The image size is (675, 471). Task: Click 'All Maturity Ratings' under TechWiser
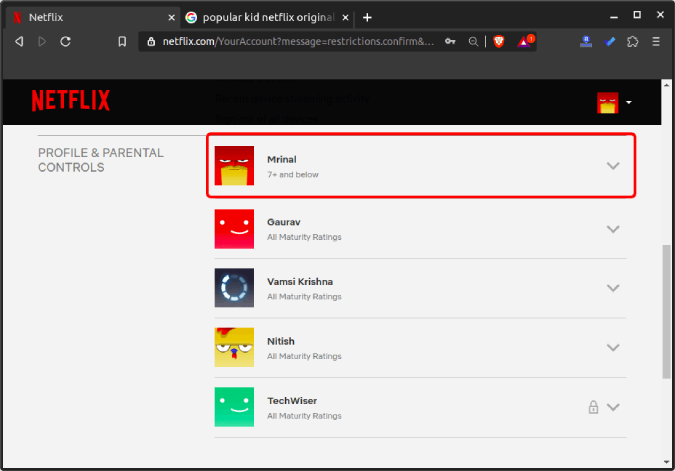304,416
